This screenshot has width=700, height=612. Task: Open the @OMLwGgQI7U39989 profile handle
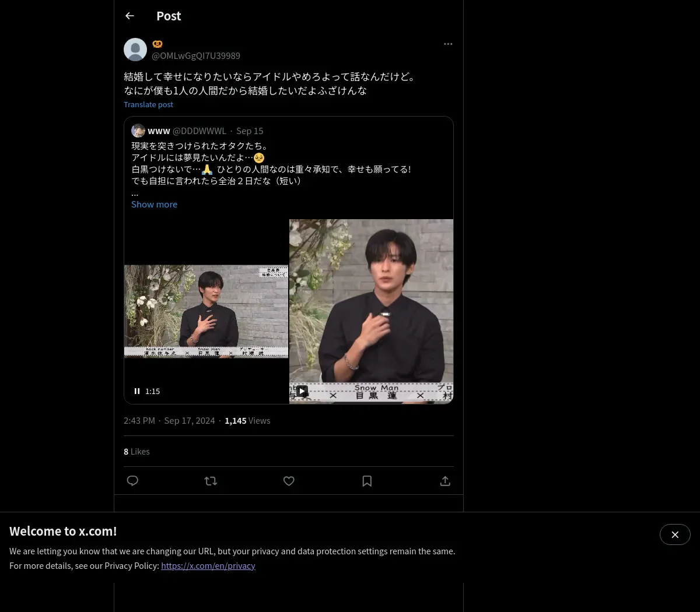click(x=196, y=56)
